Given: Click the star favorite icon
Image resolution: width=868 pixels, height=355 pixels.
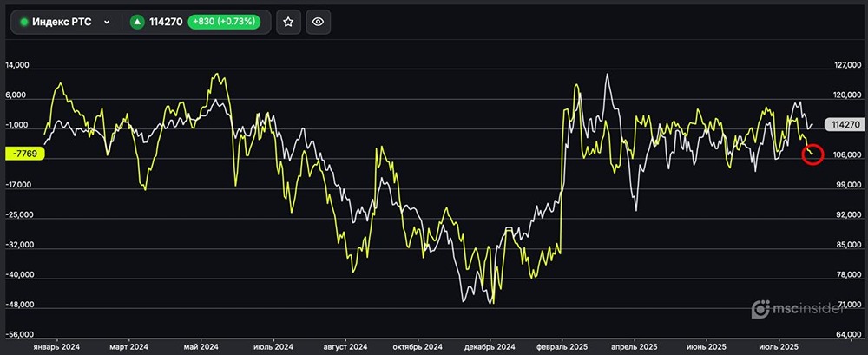Looking at the screenshot, I should [288, 22].
